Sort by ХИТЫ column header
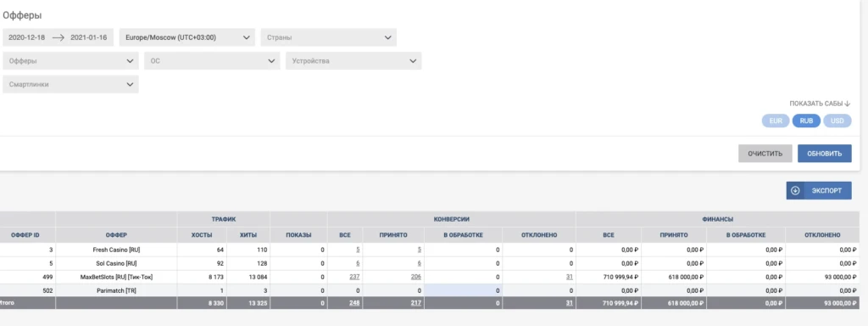The image size is (868, 326). tap(248, 235)
